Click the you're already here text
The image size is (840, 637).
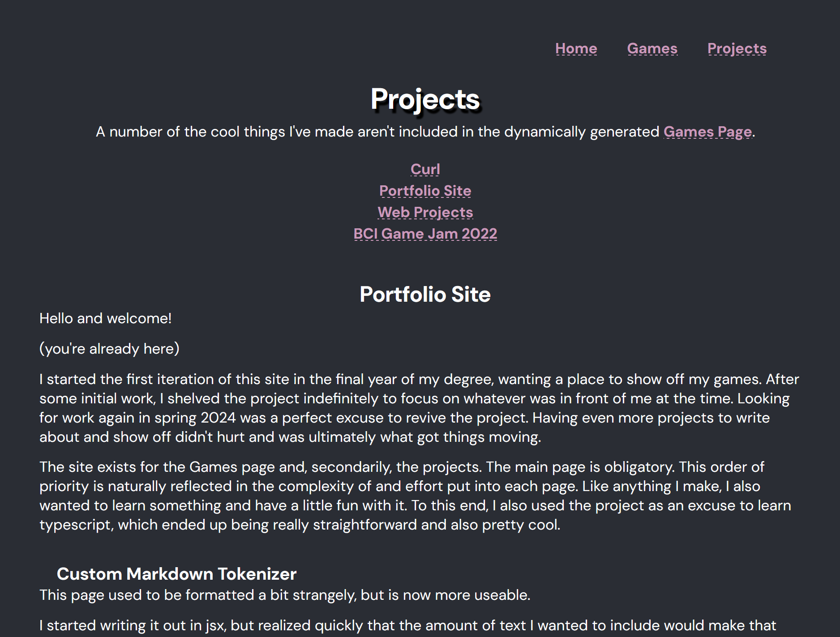click(x=109, y=348)
